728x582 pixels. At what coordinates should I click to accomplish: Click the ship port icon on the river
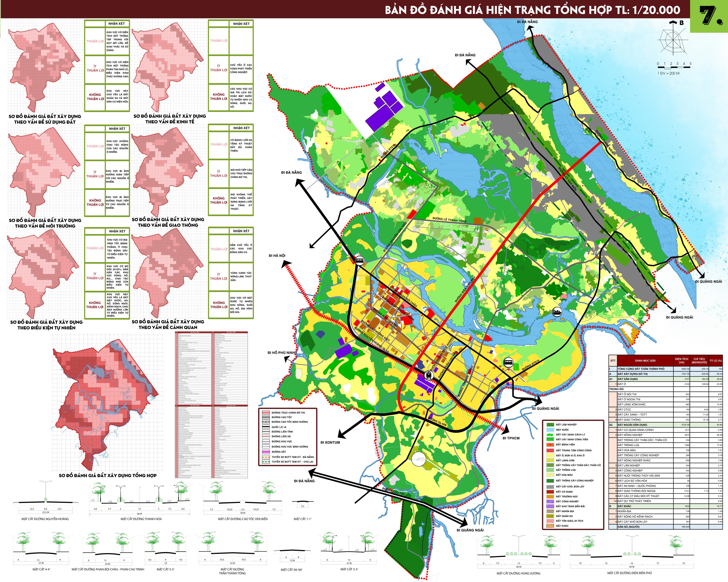click(x=557, y=312)
